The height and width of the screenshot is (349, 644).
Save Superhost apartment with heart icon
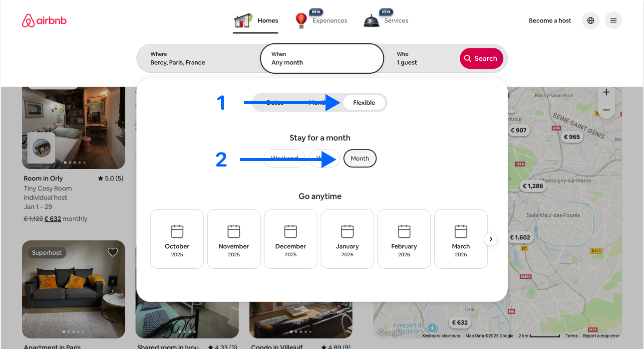[x=113, y=252]
